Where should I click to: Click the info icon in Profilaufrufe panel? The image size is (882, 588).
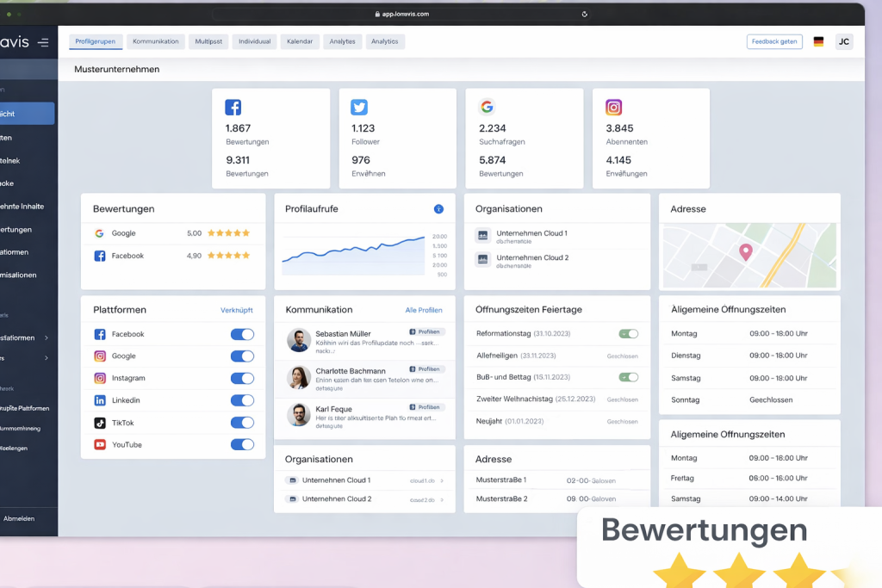(x=438, y=209)
